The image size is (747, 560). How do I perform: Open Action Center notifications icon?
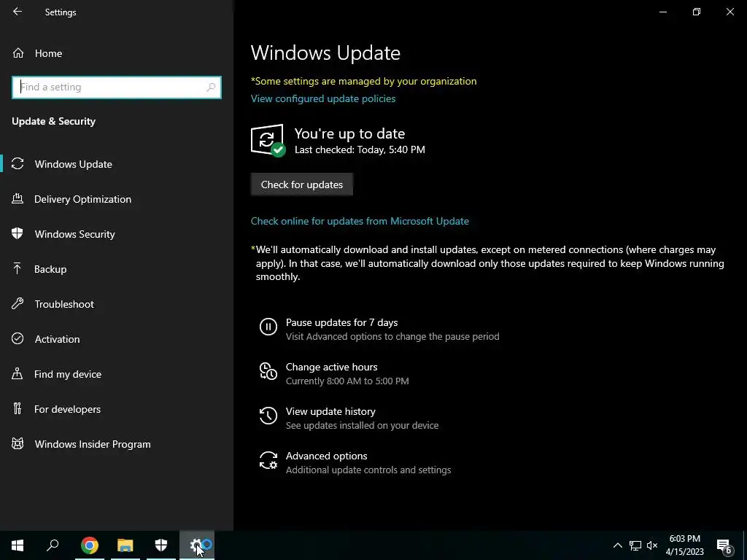tap(724, 545)
